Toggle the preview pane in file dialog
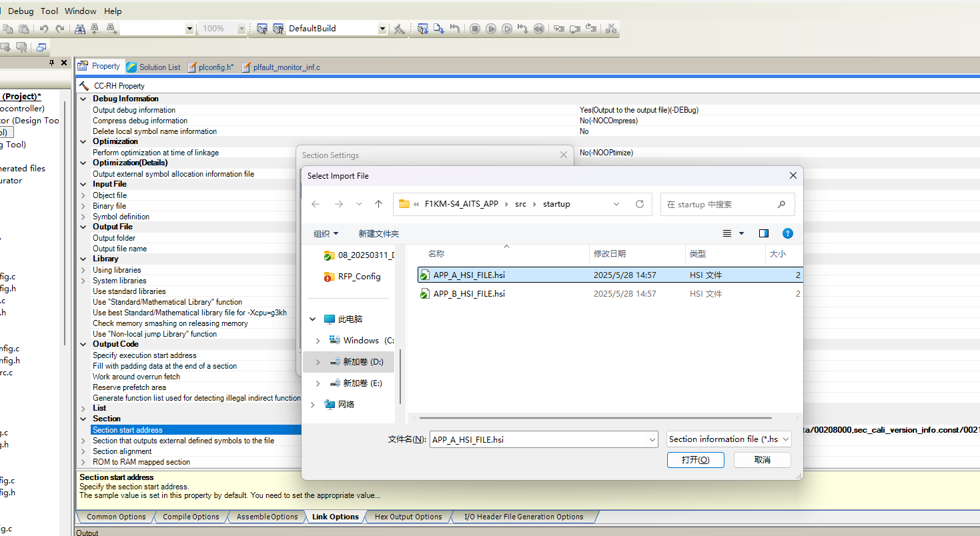This screenshot has width=980, height=536. 764,233
